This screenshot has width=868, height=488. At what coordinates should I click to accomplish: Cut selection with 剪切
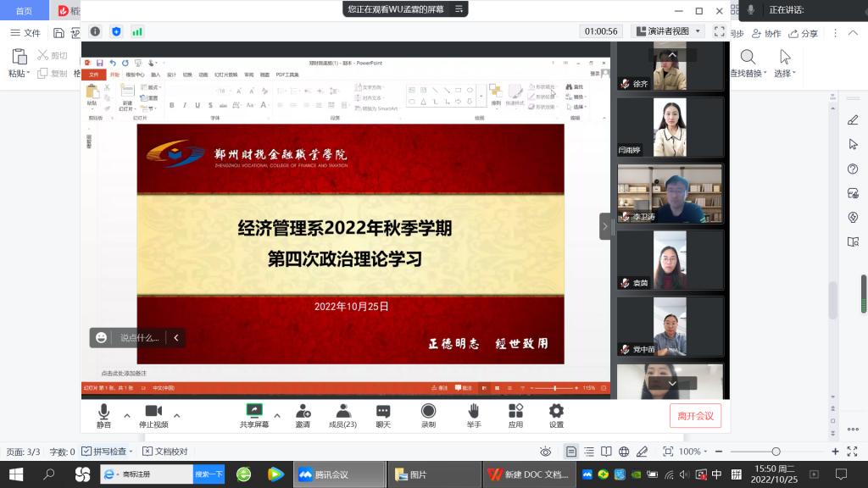pyautogui.click(x=52, y=55)
